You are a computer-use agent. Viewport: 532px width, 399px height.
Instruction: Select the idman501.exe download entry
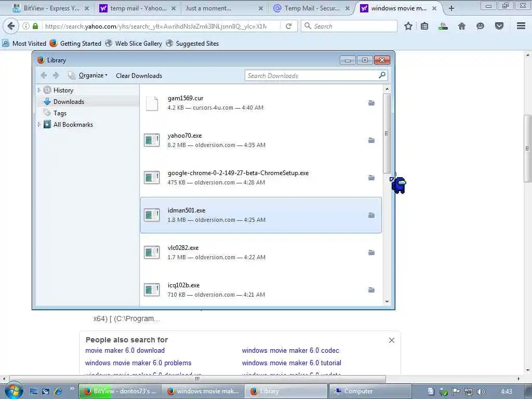261,215
